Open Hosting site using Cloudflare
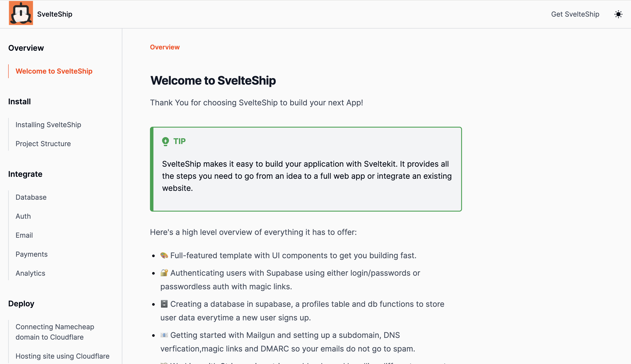Viewport: 631px width, 364px height. click(62, 356)
